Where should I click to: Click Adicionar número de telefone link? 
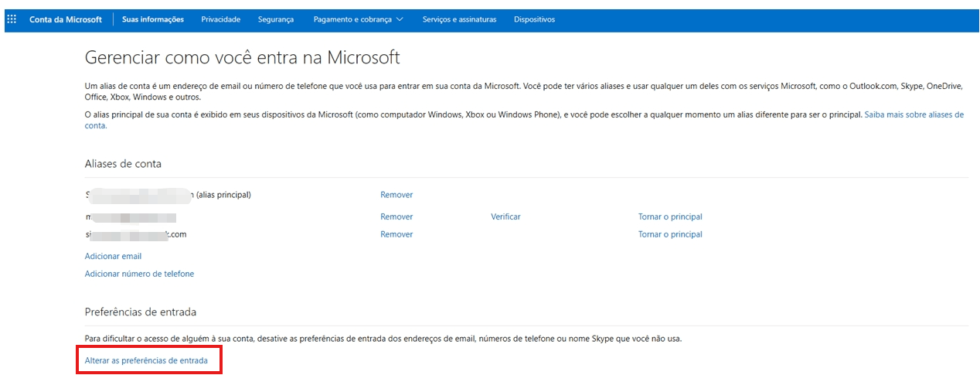139,274
